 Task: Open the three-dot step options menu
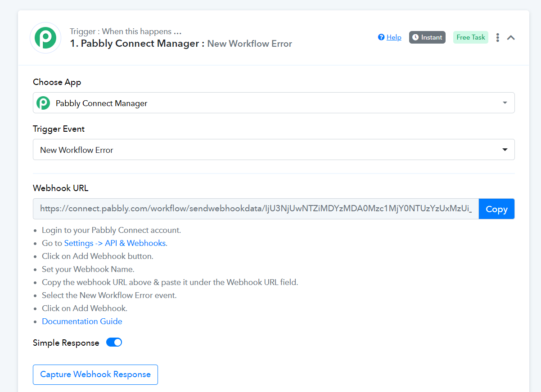pos(497,37)
